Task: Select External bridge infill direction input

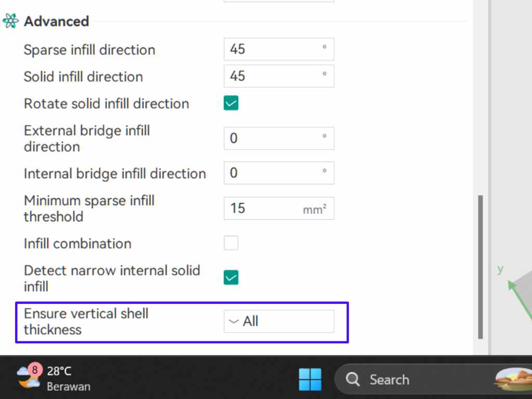Action: click(273, 138)
